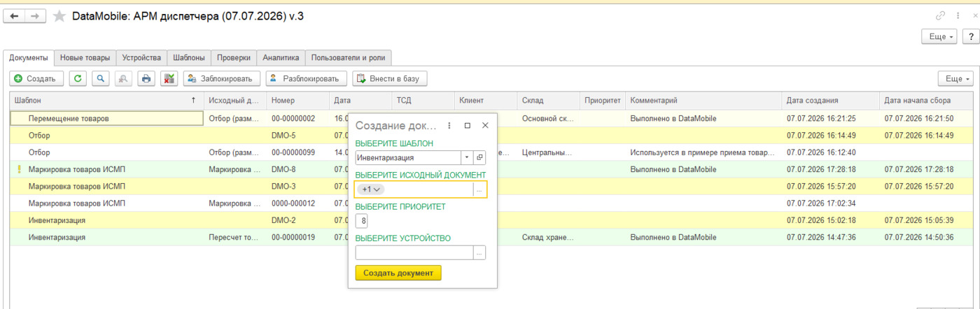
Task: Click the spreadsheet with red X icon
Action: [x=169, y=79]
